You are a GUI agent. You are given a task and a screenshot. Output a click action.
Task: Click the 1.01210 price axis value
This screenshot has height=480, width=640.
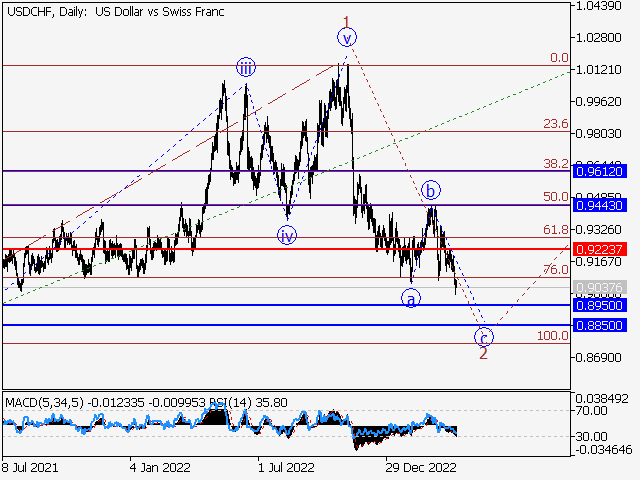point(598,69)
